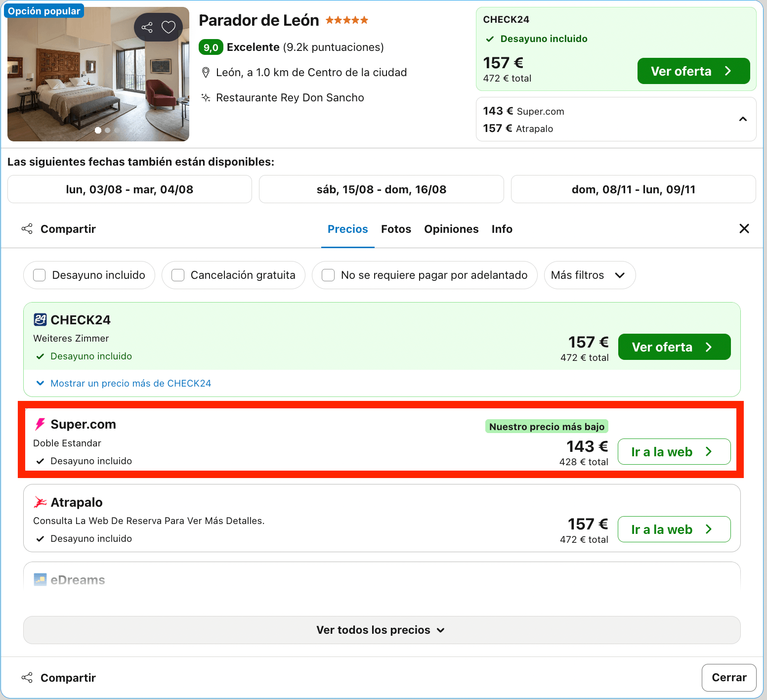
Task: Click Ir a la web for Super.com
Action: click(x=674, y=451)
